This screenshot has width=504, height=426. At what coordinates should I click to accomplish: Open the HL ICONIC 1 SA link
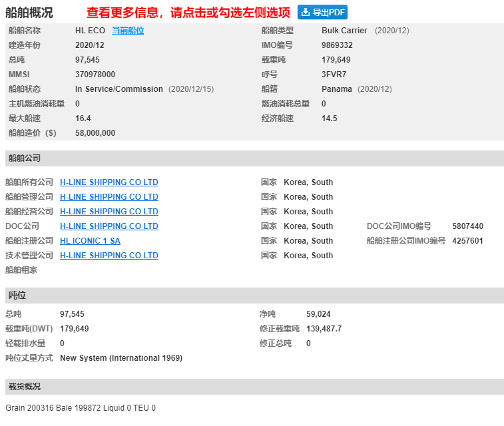pyautogui.click(x=90, y=241)
